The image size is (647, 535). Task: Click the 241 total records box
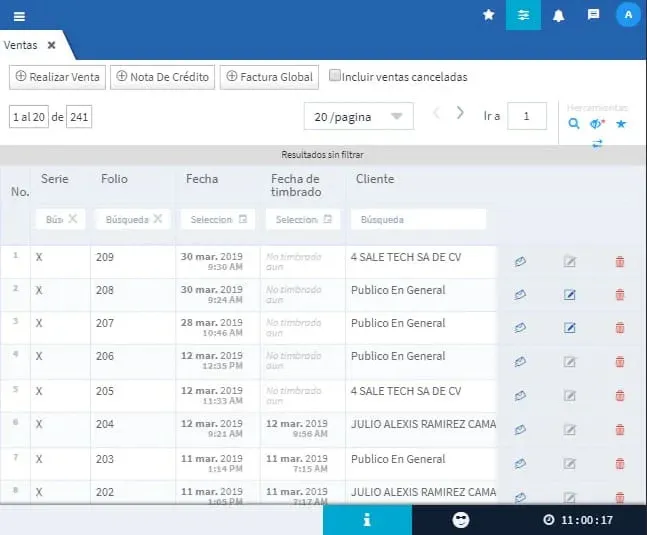(79, 117)
